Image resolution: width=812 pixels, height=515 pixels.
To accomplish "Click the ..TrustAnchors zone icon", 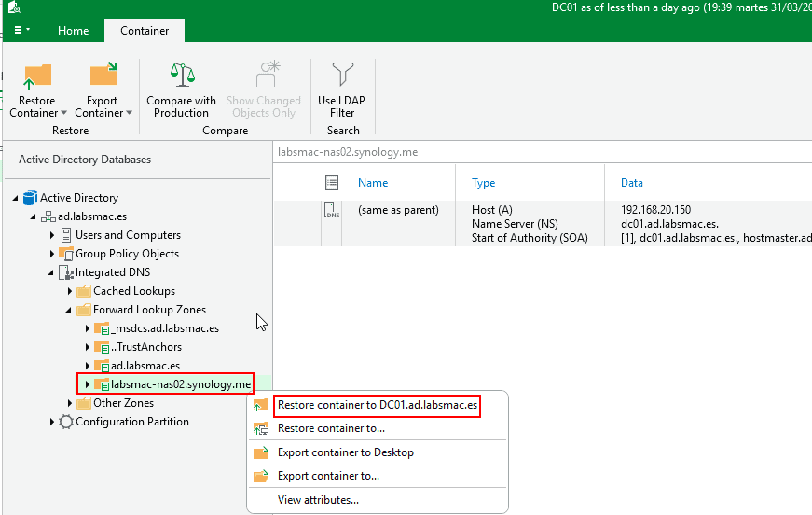I will click(102, 347).
